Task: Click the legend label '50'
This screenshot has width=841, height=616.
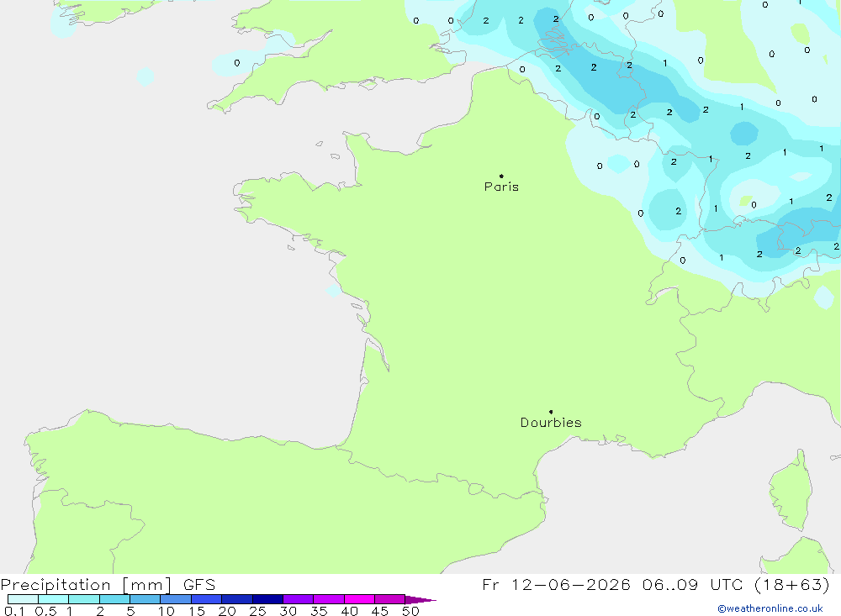Action: click(x=411, y=611)
